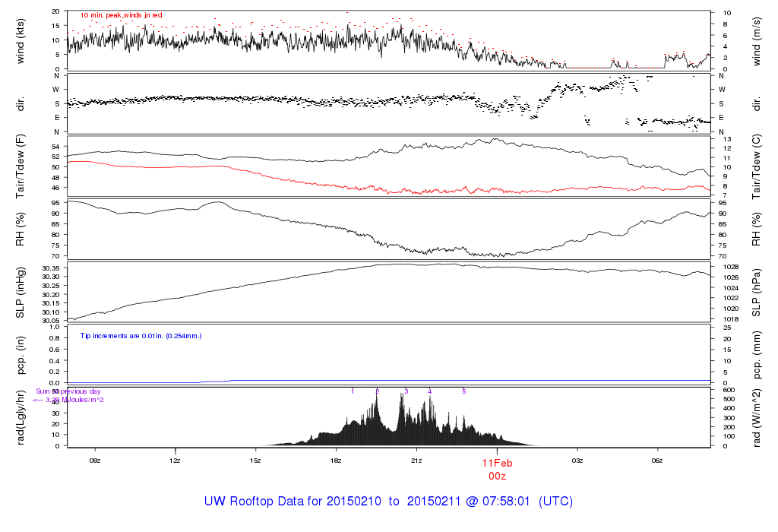Select the 12z time axis label
Viewport: 778px width, 532px height.
[x=175, y=461]
